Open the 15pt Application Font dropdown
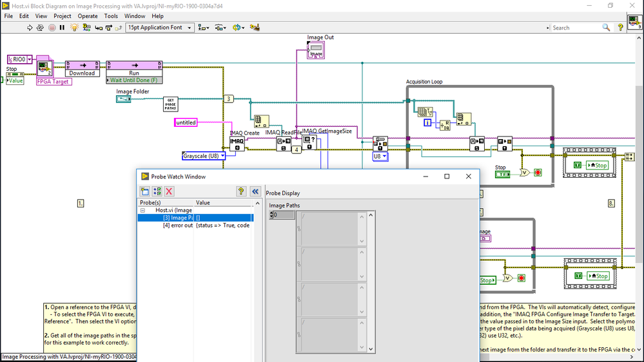Screen dimensions: 644x362 tap(159, 28)
